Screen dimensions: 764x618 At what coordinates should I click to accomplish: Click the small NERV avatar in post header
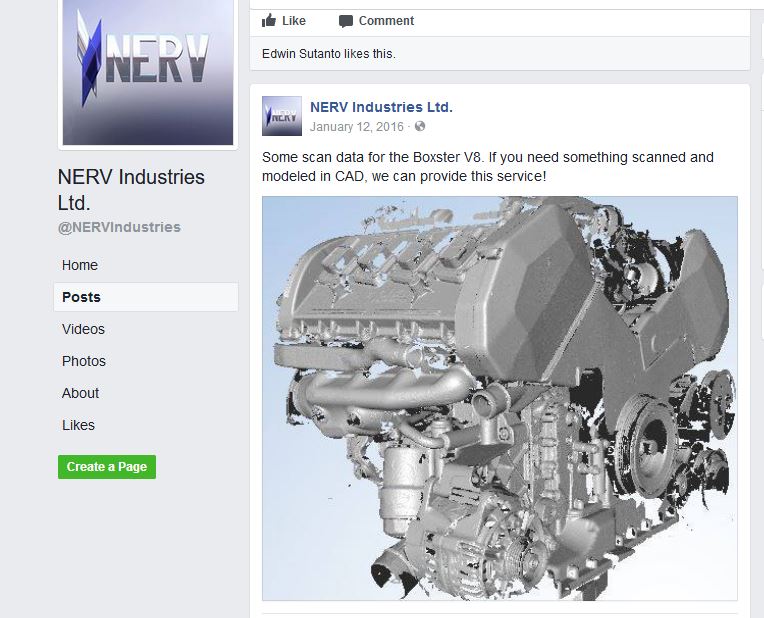(282, 116)
